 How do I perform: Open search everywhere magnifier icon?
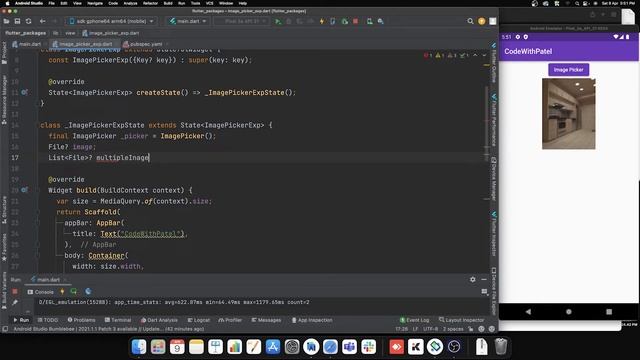coord(470,21)
